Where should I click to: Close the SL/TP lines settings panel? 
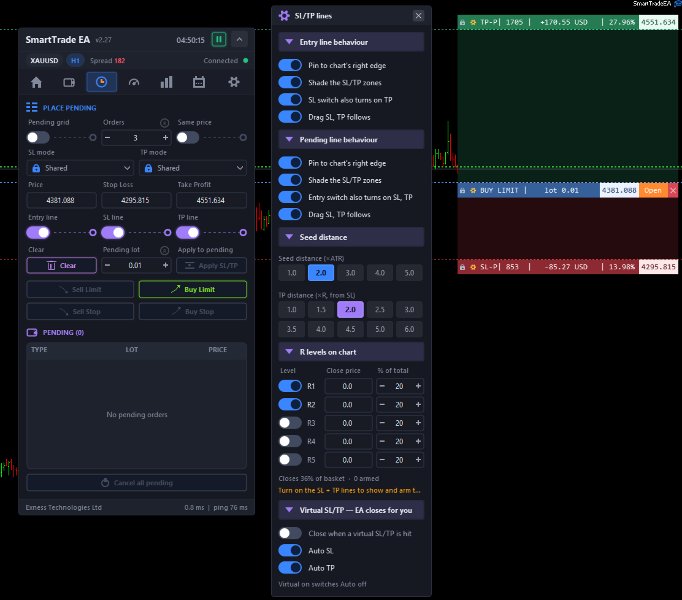tap(418, 16)
